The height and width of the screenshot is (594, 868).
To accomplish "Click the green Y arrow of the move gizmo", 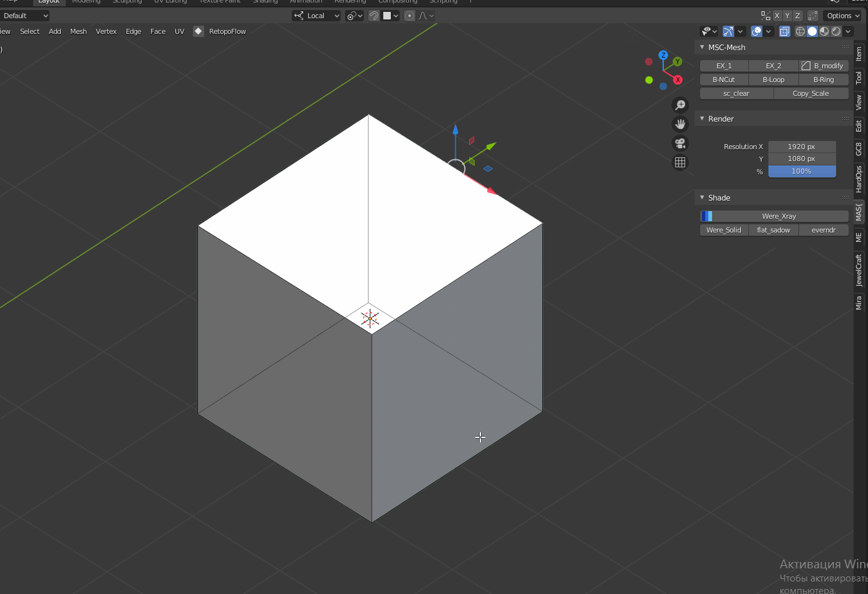I will pyautogui.click(x=490, y=147).
